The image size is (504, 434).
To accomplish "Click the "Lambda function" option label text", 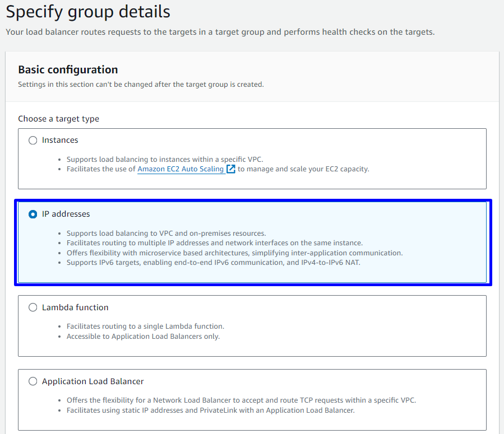I will [x=75, y=307].
